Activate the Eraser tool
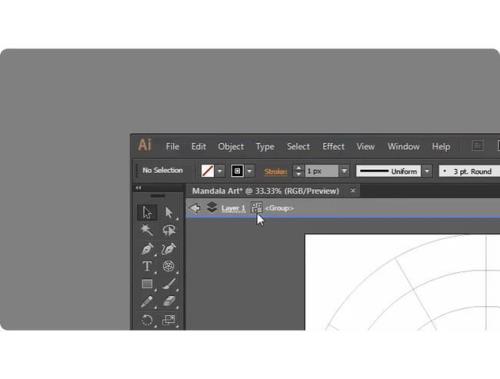The image size is (500, 379). tap(169, 302)
